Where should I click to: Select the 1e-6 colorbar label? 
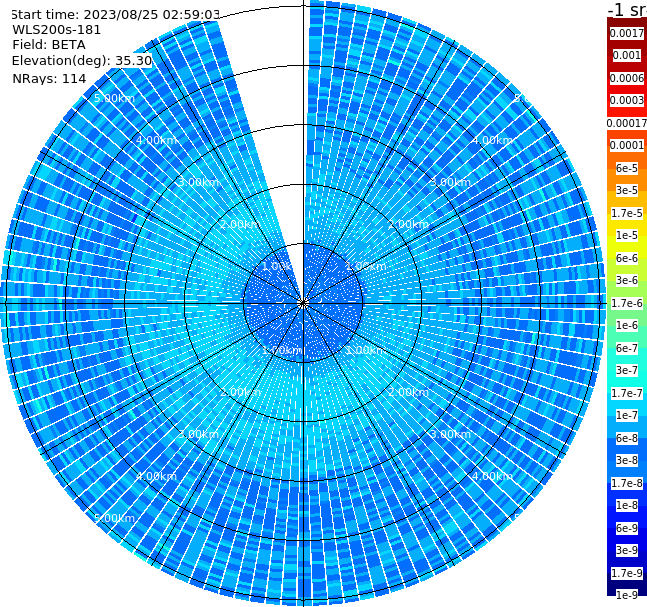pyautogui.click(x=627, y=325)
